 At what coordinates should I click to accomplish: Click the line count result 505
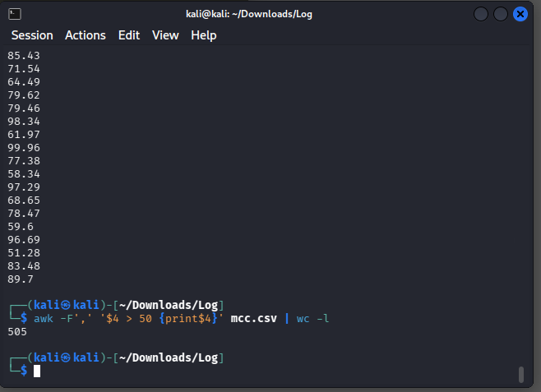tap(17, 332)
